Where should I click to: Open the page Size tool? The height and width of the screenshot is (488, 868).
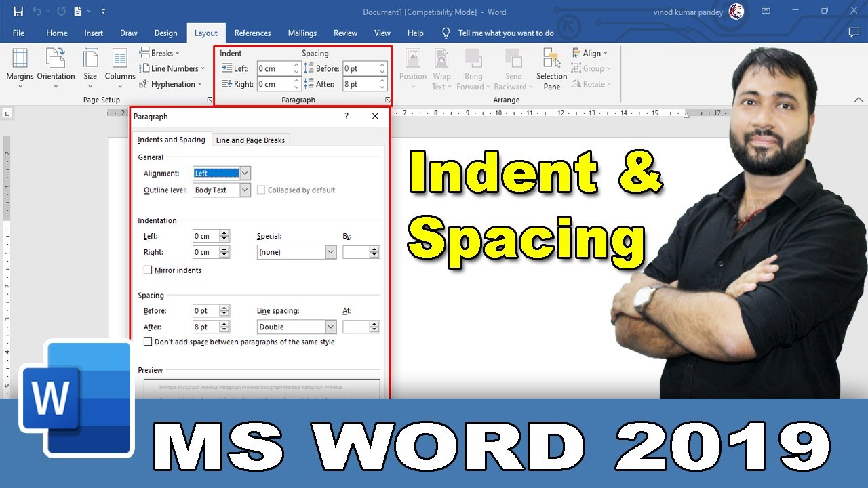(x=90, y=69)
